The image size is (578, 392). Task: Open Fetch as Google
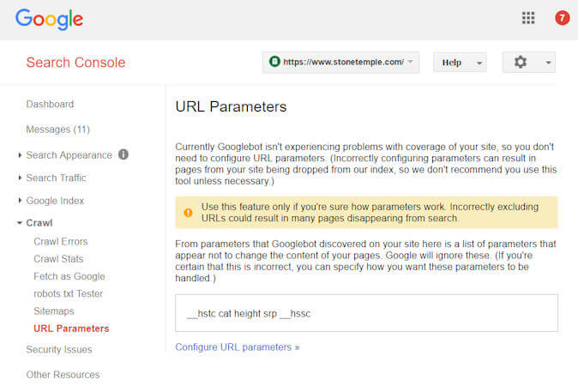69,276
